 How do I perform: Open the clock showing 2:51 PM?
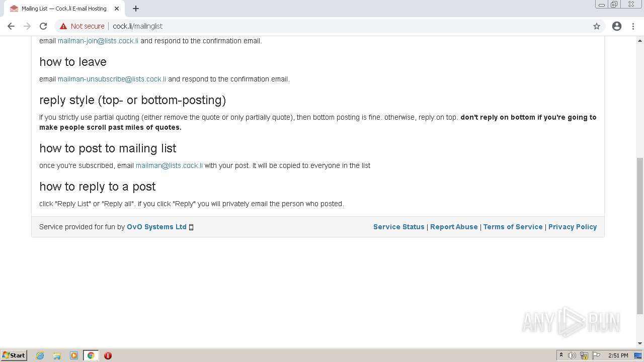pos(618,355)
